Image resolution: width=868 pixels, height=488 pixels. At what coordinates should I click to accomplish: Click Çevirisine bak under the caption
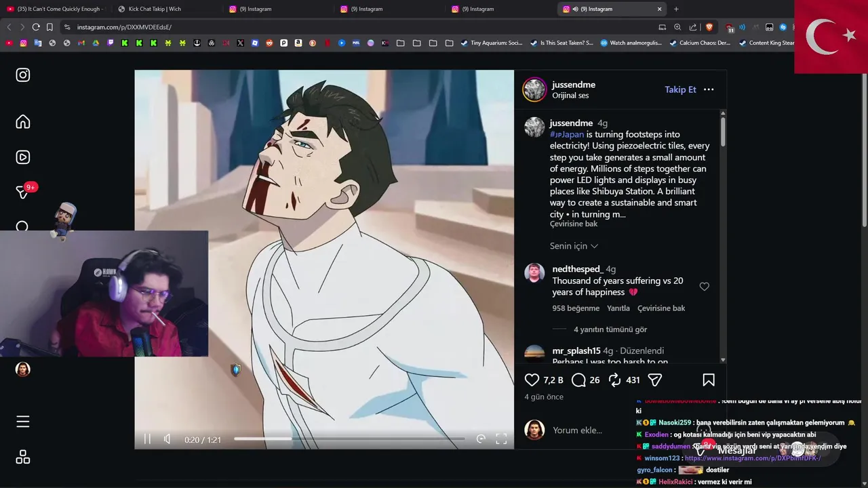[x=574, y=224]
